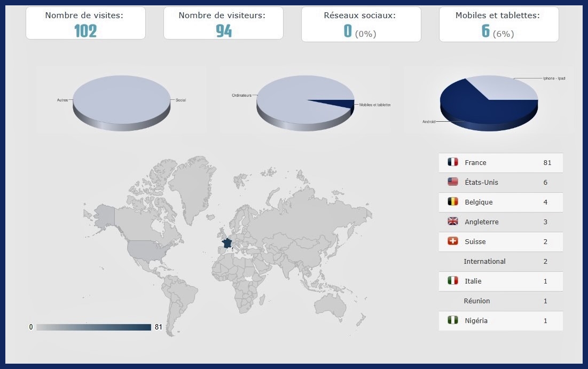The image size is (588, 369).
Task: Click the Angleterre flag icon
Action: 453,221
